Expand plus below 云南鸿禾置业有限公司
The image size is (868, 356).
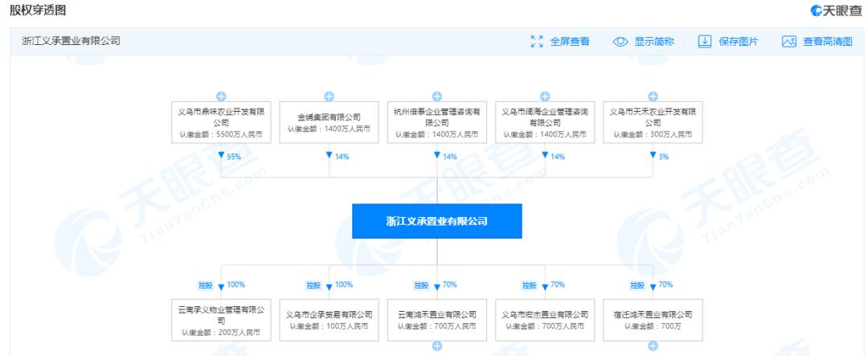click(x=436, y=346)
